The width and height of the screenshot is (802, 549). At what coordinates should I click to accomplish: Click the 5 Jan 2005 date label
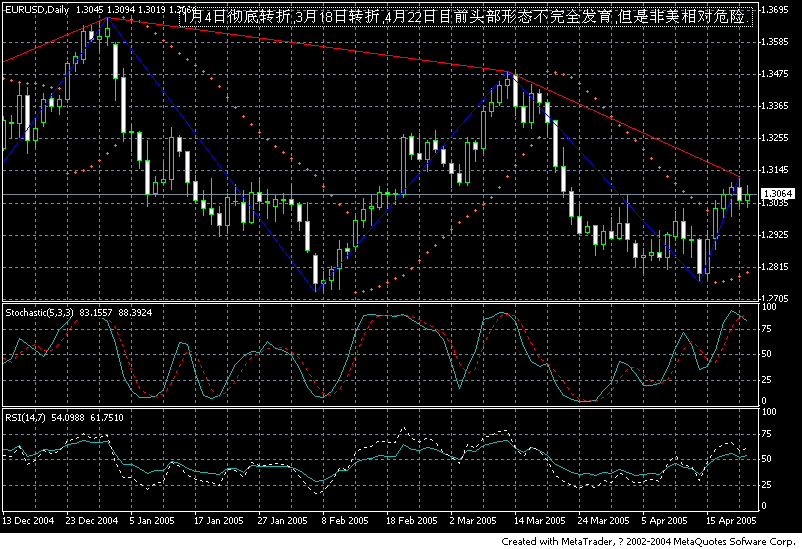point(152,520)
